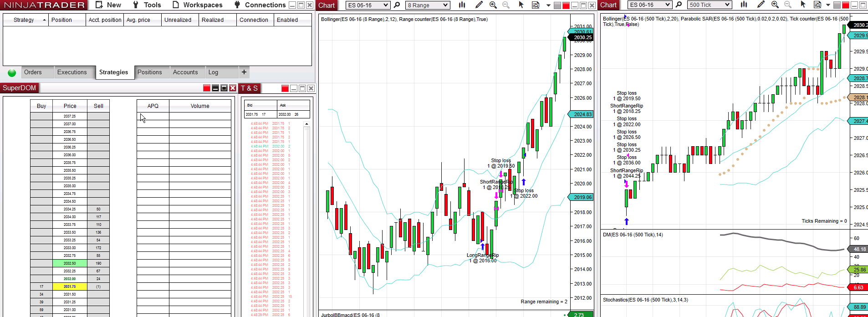Image resolution: width=868 pixels, height=317 pixels.
Task: Click the SuperDOM Sell column header
Action: [x=98, y=106]
